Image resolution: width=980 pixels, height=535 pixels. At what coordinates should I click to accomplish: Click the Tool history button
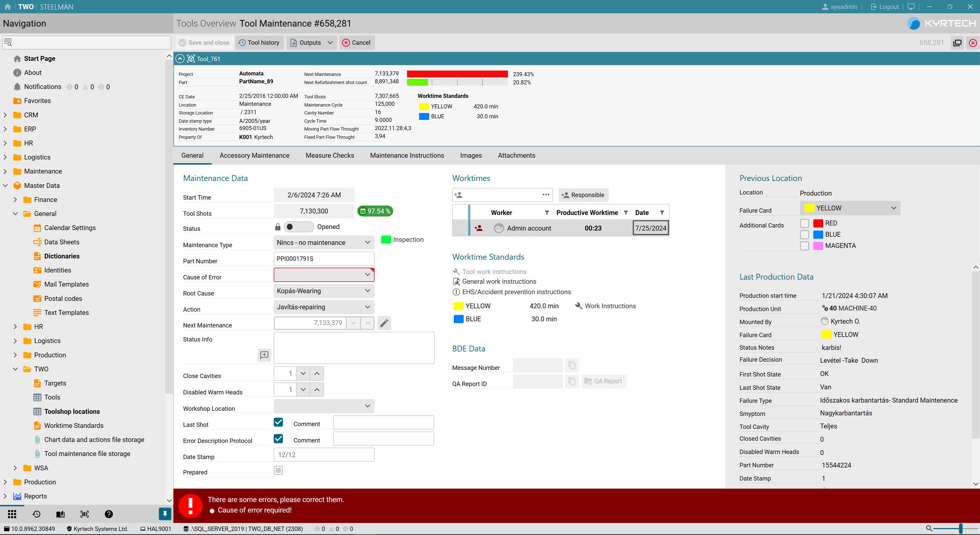click(259, 43)
